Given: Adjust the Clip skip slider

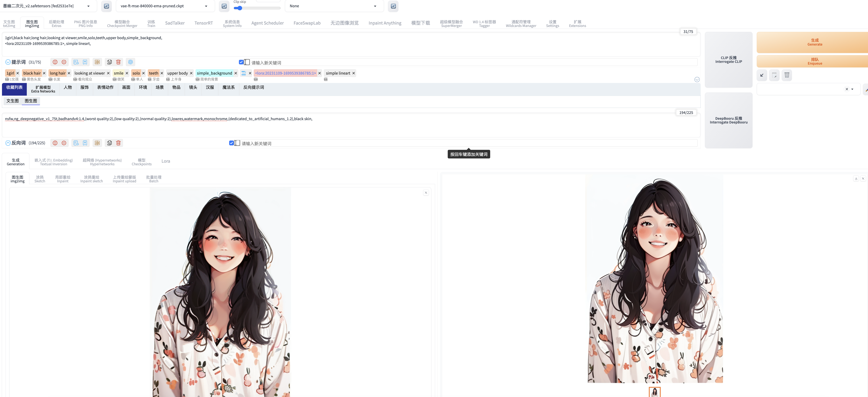Looking at the screenshot, I should point(257,8).
